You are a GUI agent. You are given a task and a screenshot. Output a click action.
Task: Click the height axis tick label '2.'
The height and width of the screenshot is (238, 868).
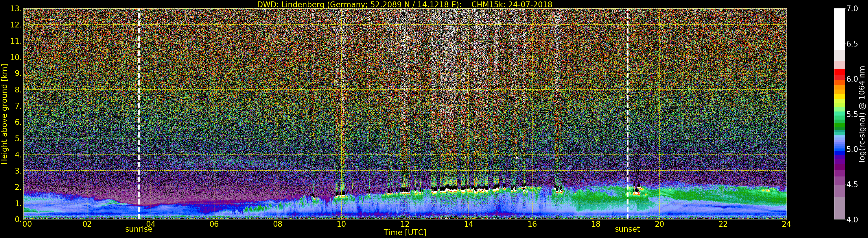18,187
